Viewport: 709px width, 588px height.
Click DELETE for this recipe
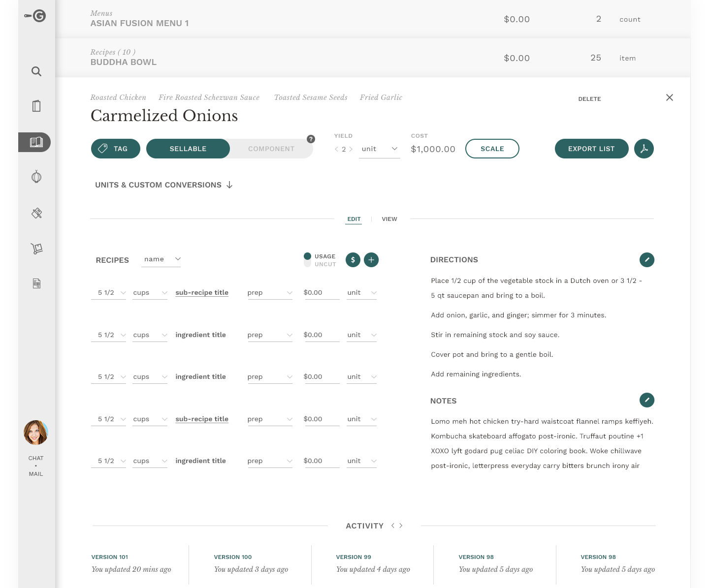(590, 99)
